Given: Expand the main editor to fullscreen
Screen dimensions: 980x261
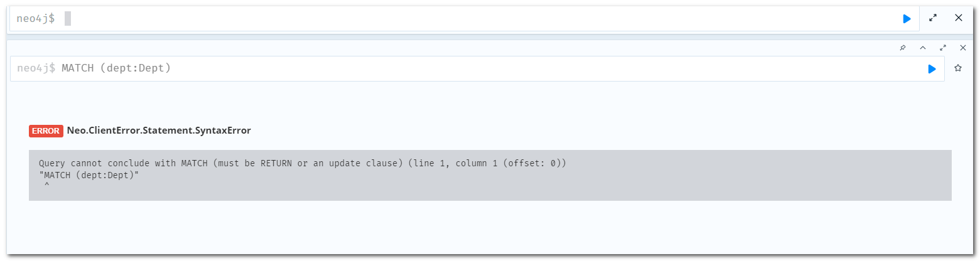Looking at the screenshot, I should click(x=934, y=18).
